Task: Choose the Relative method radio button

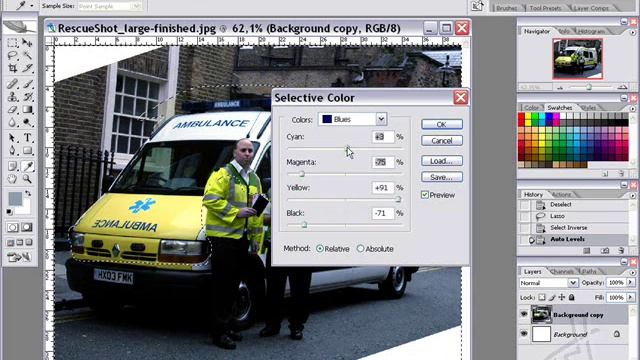Action: pos(320,249)
